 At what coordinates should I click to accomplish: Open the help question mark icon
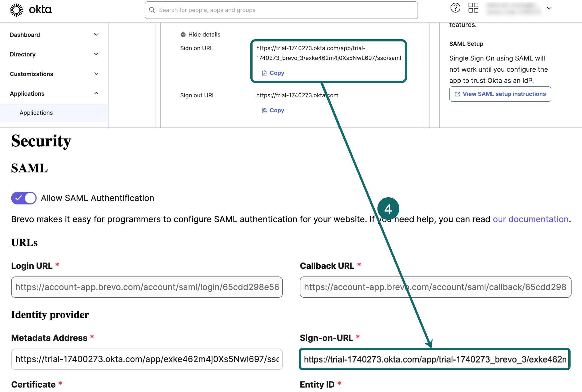pos(455,8)
